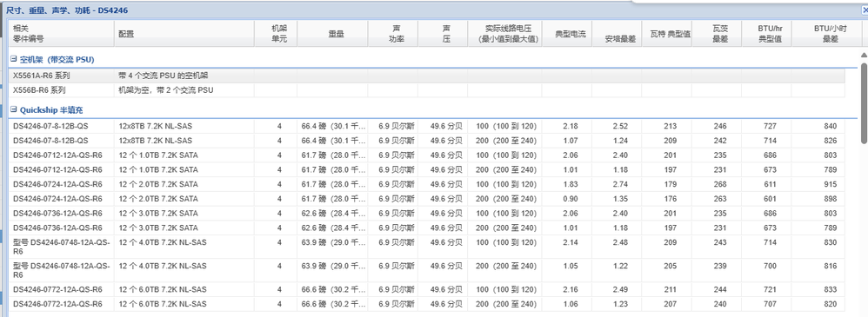Click the typical watts value 205
This screenshot has width=868, height=317.
(671, 266)
